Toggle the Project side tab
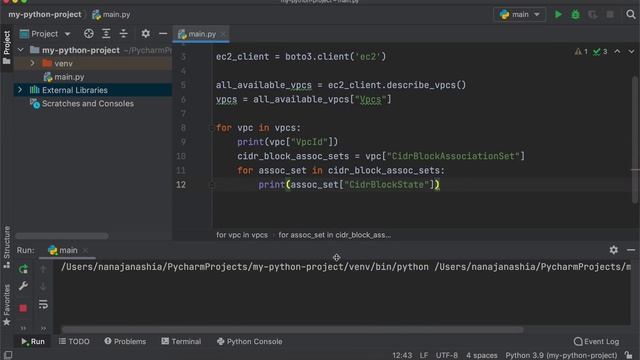The image size is (640, 360). tap(7, 47)
